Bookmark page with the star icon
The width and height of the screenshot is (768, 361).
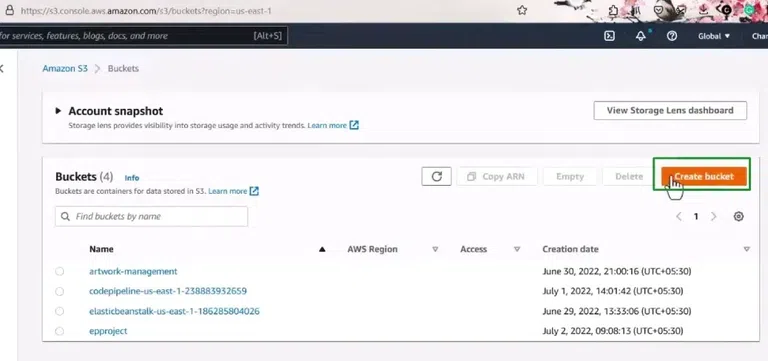[x=522, y=10]
